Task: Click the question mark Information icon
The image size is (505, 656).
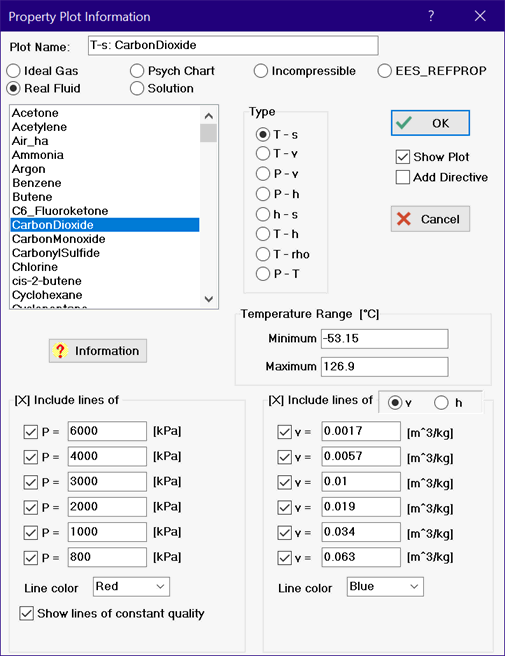Action: [60, 351]
